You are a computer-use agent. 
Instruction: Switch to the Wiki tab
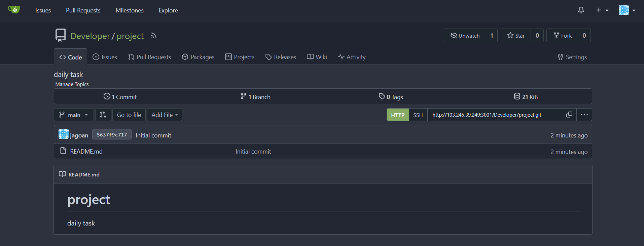point(317,57)
